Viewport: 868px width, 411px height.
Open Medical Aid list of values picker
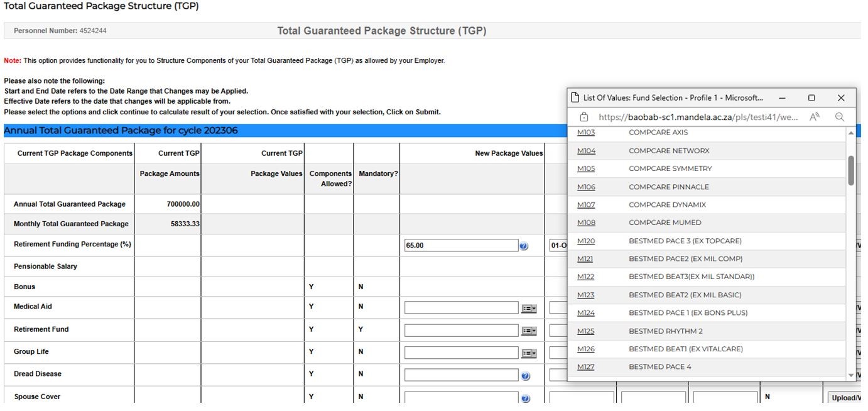pyautogui.click(x=529, y=309)
